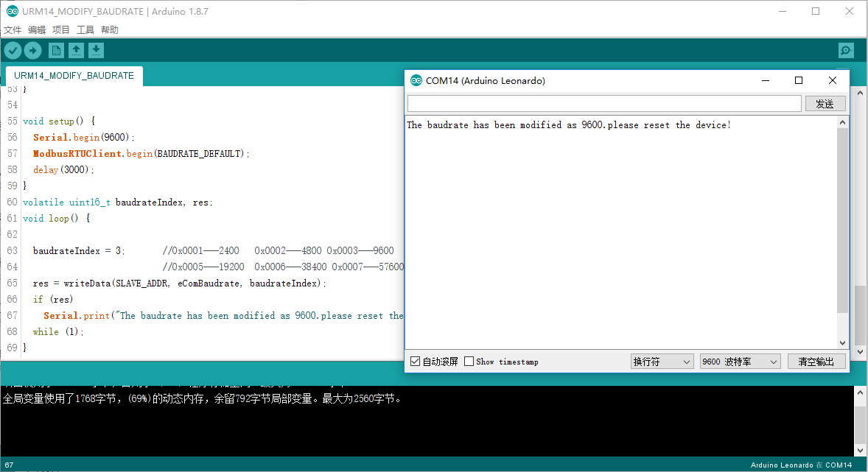Click the 'Arduino Leonardo 在 COM14' status text
Viewport: 868px width, 472px height.
point(801,465)
